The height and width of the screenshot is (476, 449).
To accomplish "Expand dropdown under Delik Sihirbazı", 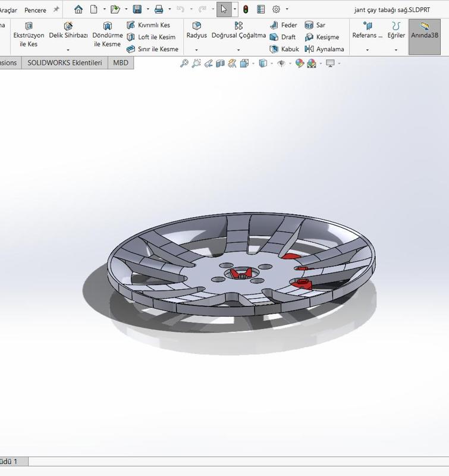I will pyautogui.click(x=68, y=50).
